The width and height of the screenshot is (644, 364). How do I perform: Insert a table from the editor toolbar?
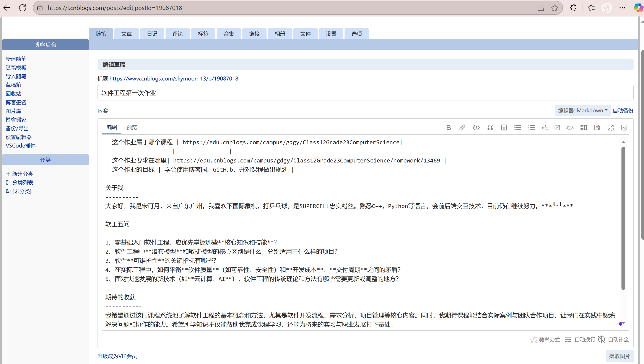coord(504,127)
